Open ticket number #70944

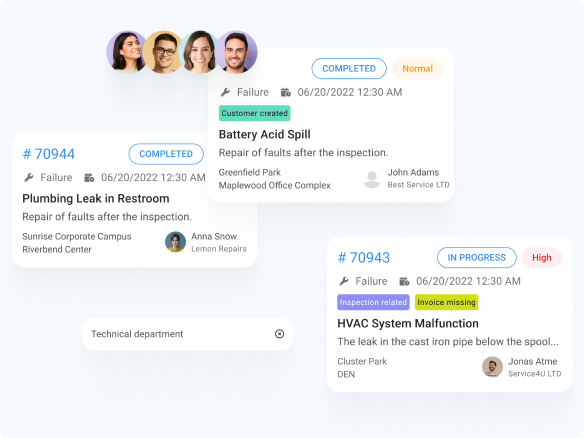[49, 154]
